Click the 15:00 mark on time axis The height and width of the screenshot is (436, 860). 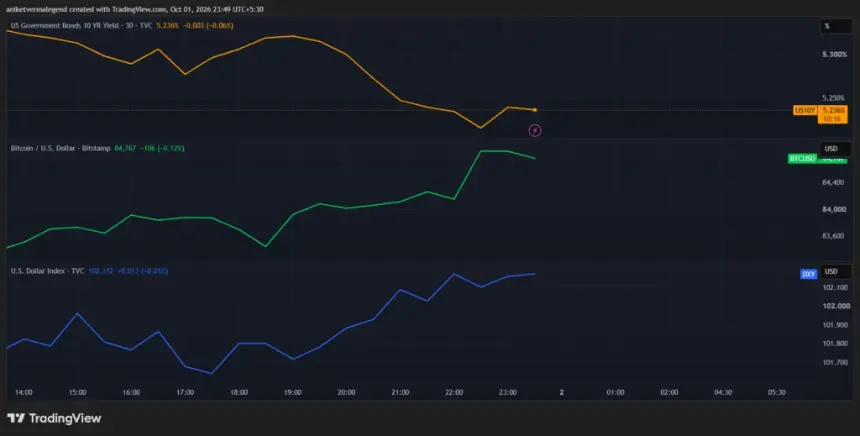pos(77,393)
